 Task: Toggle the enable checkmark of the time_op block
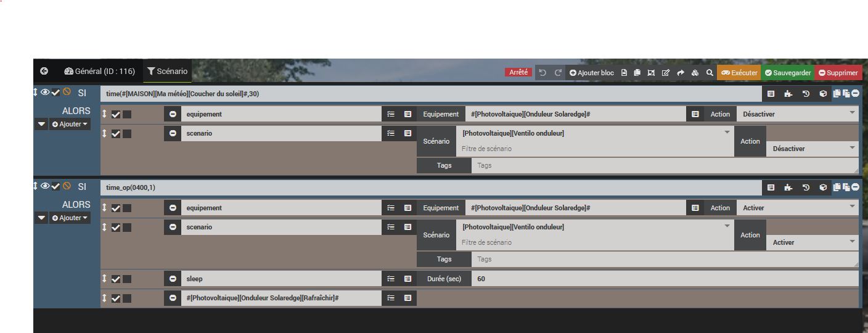[55, 186]
